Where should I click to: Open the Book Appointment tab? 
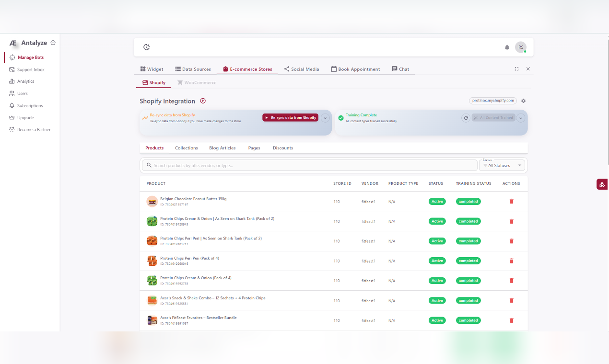(355, 69)
